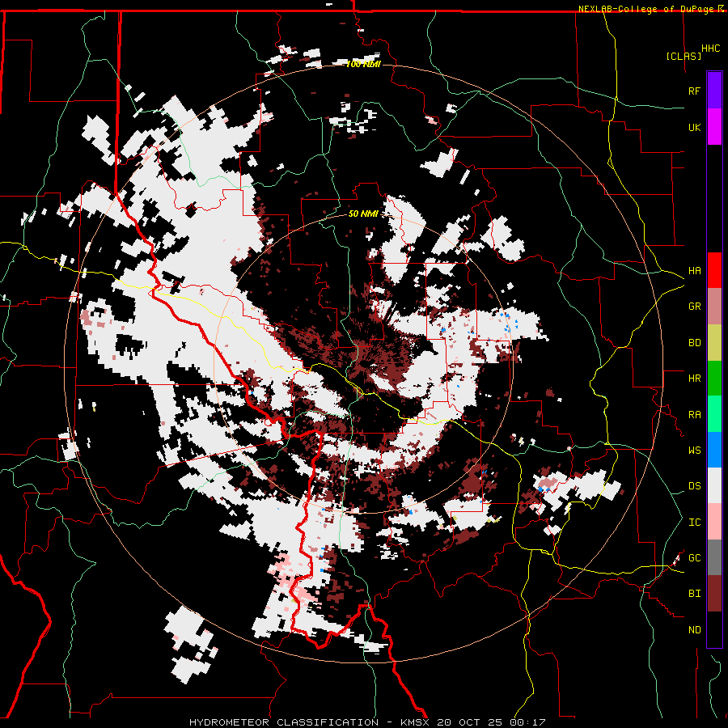Select the GR legend label

[x=694, y=307]
